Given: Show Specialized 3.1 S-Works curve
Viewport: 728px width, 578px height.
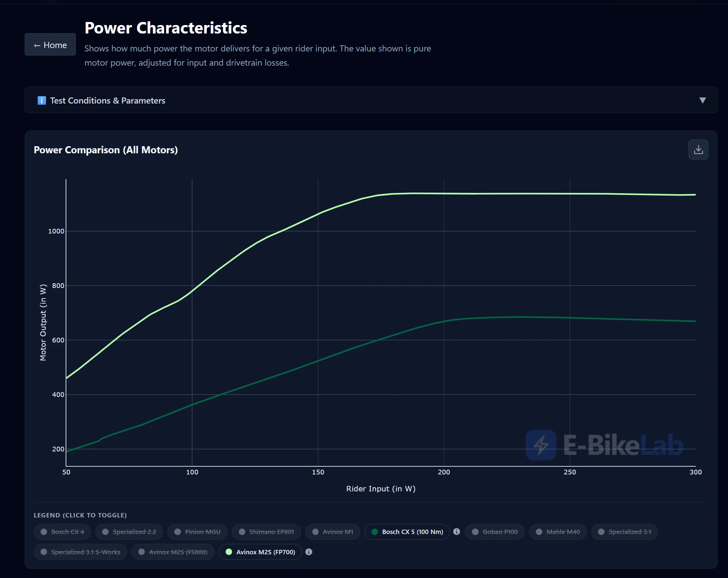Looking at the screenshot, I should (x=81, y=552).
